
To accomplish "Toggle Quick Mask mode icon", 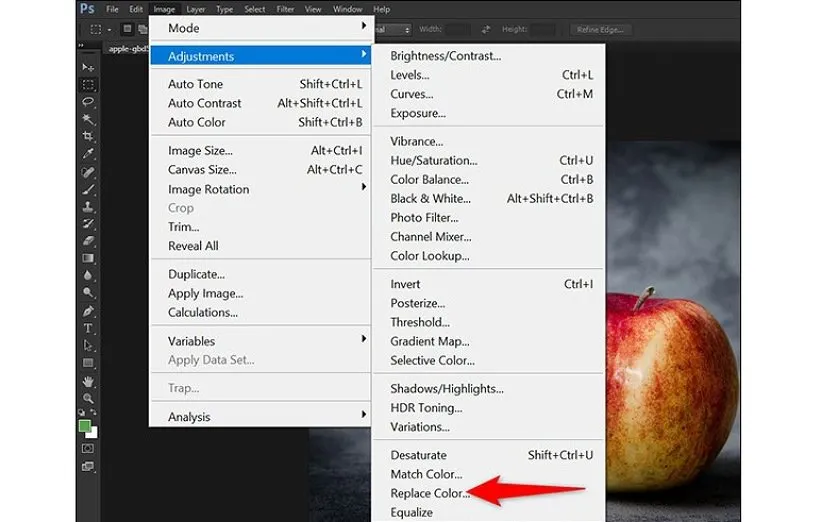I will [88, 449].
